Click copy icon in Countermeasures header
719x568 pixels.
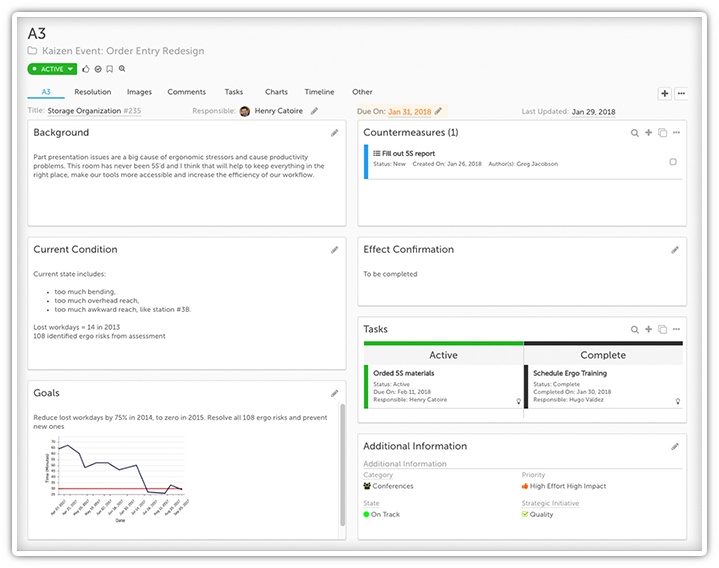(x=663, y=133)
